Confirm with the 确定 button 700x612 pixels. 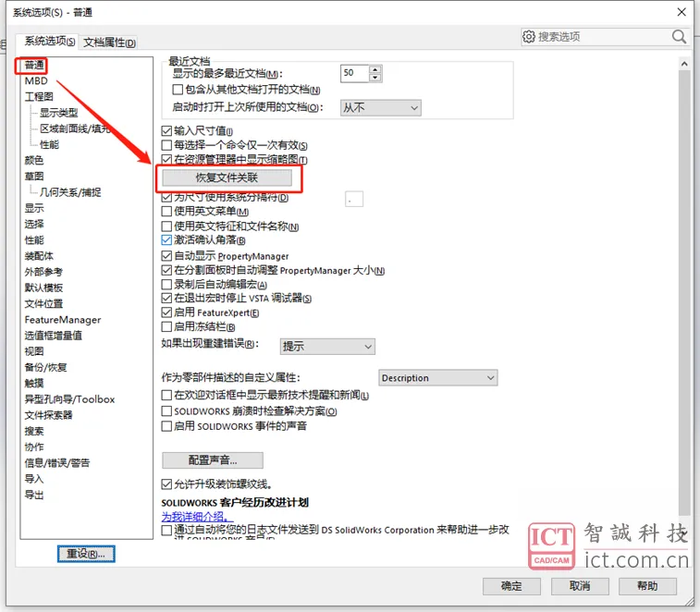pos(511,586)
